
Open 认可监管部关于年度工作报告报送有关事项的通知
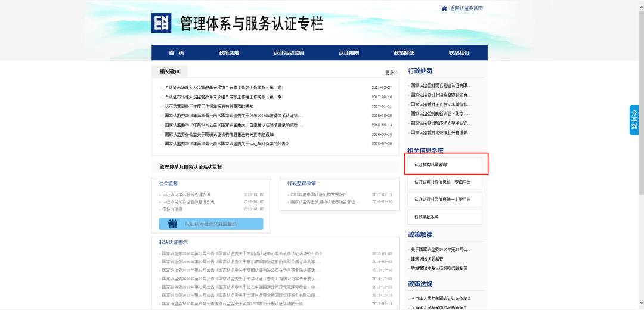click(x=209, y=106)
